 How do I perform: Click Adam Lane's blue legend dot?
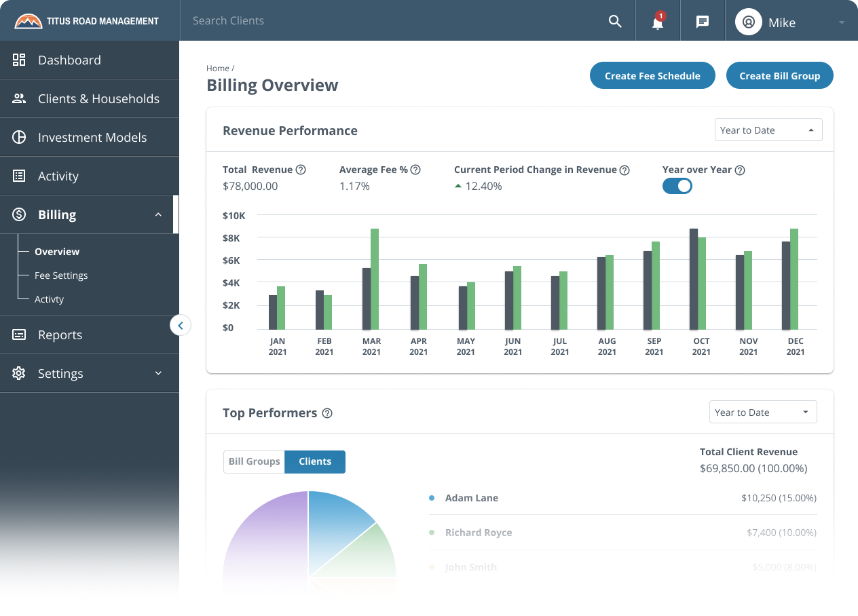[430, 497]
